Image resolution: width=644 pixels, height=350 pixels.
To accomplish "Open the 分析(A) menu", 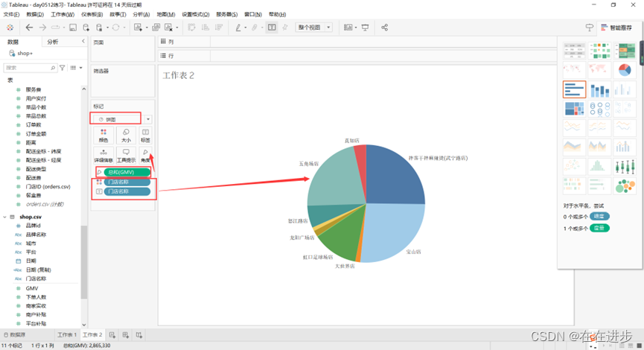I will 141,14.
